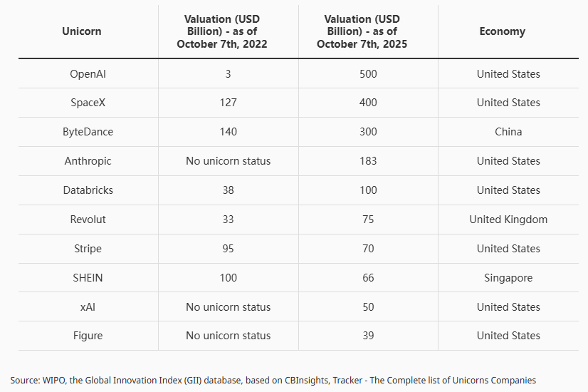Select the 2022 valuation column header
Screen dimensions: 588x392
click(x=228, y=31)
